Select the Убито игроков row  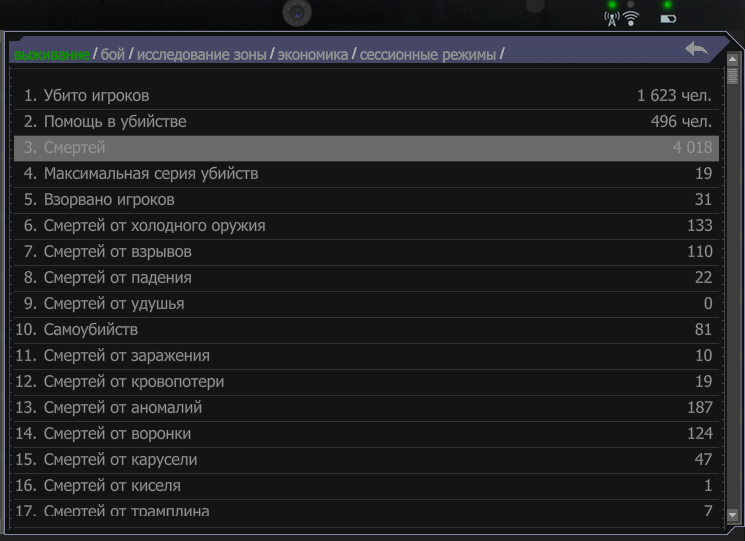(x=366, y=96)
